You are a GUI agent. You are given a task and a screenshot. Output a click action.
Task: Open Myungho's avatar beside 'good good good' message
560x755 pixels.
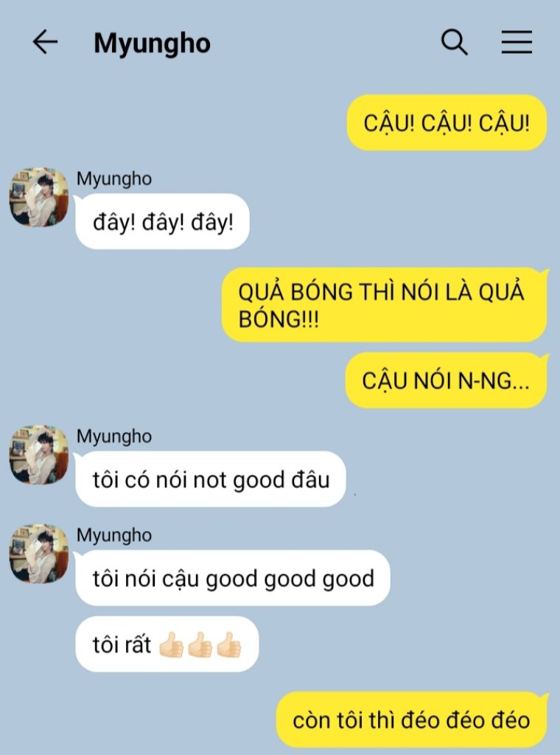coord(39,553)
